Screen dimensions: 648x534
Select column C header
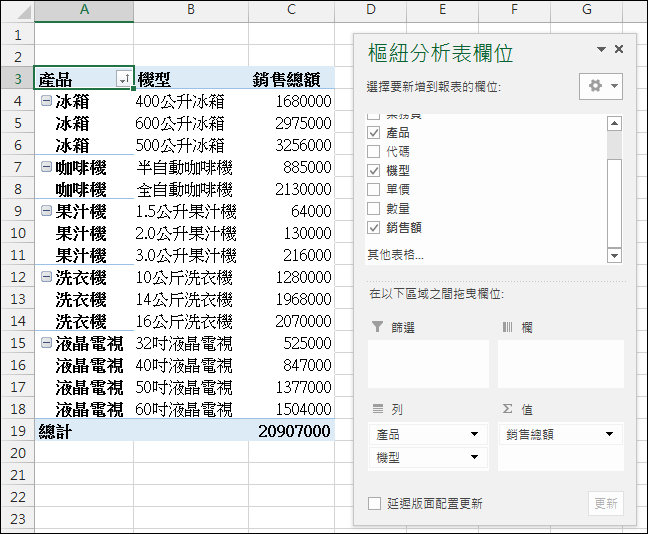(291, 11)
